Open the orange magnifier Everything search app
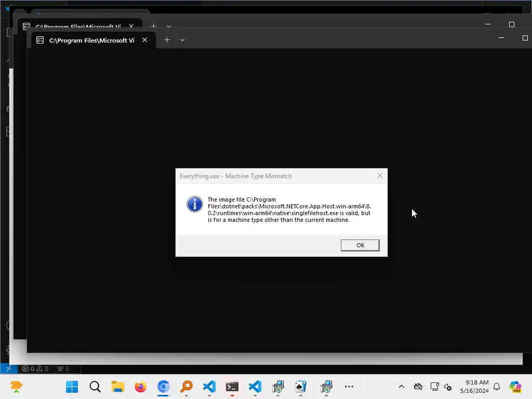Viewport: 532px width, 399px height. (x=187, y=387)
